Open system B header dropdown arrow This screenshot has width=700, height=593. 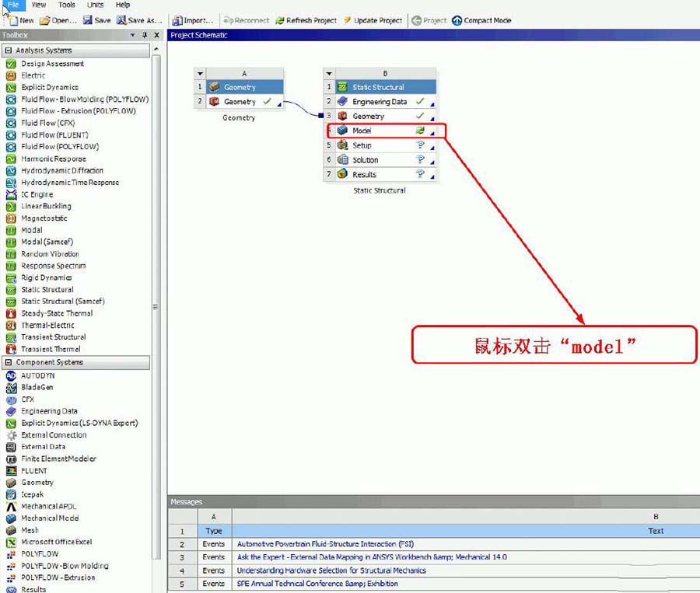pos(329,74)
